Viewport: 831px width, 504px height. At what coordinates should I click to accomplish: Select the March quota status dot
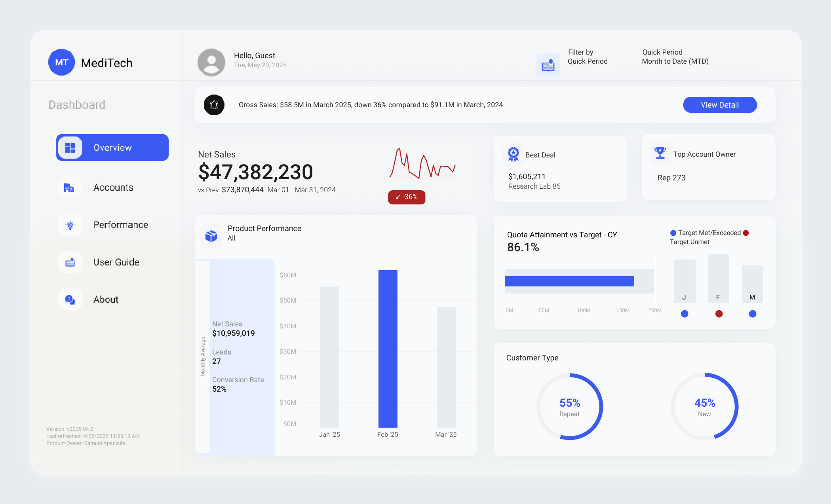(x=753, y=314)
